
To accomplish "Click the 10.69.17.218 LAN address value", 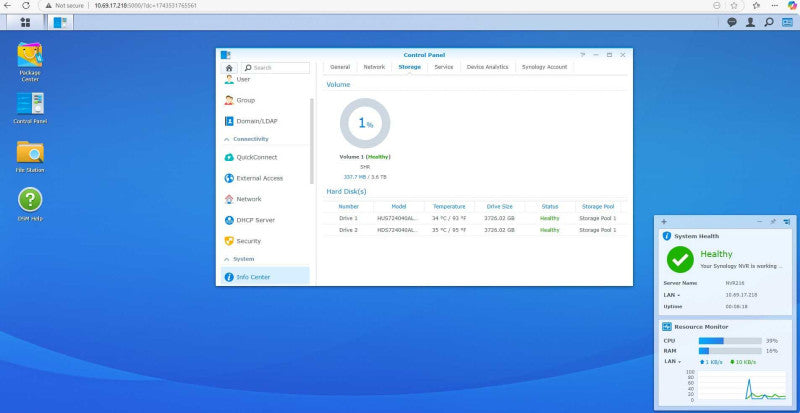I will (x=741, y=295).
